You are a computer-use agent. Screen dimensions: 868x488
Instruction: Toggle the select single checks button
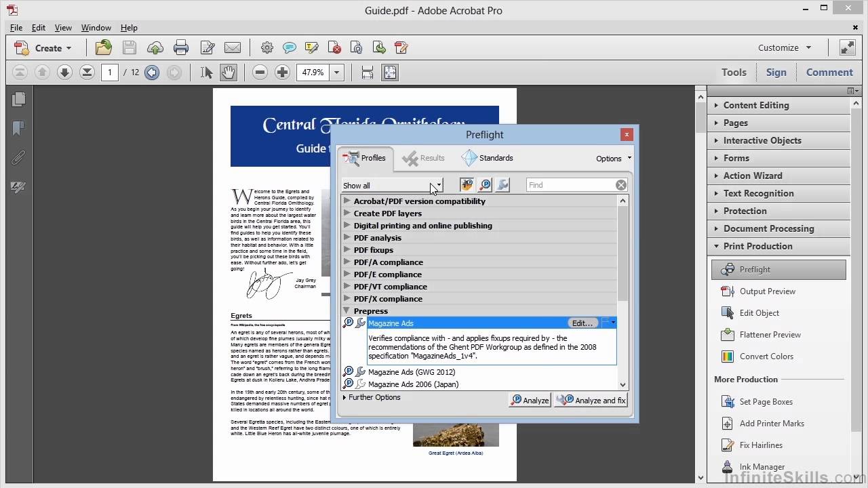(485, 185)
